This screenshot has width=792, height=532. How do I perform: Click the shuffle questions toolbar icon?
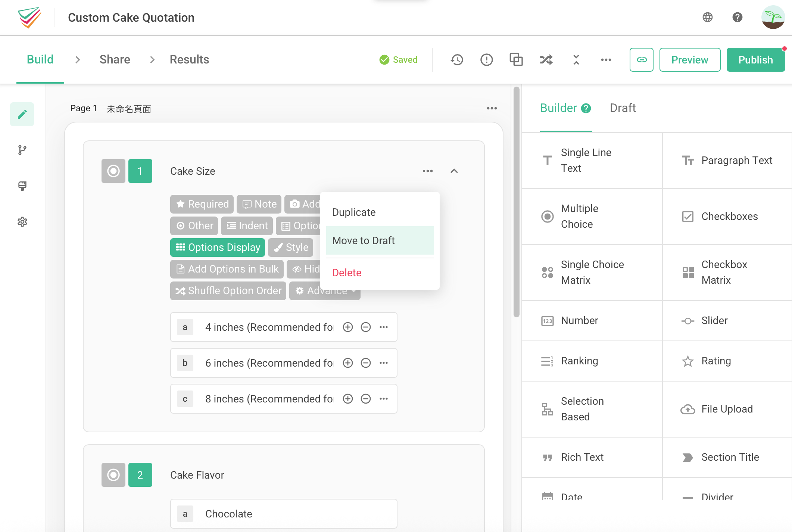tap(546, 60)
